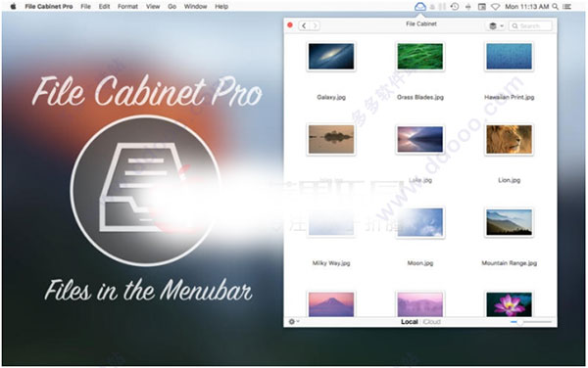
Task: Open Spotlight search magnifier in menu bar
Action: [x=556, y=7]
